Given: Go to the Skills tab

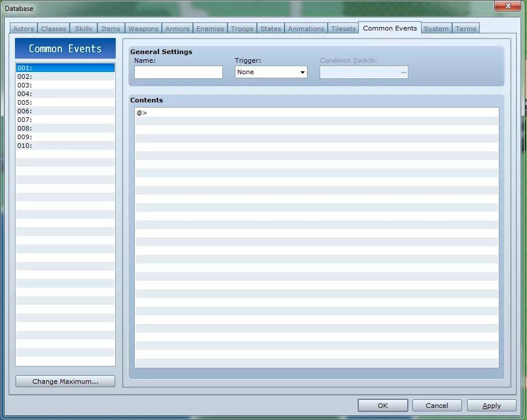Looking at the screenshot, I should 84,29.
